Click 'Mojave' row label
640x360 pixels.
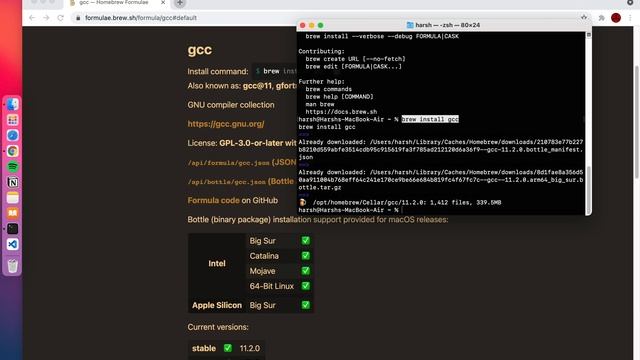tap(262, 271)
